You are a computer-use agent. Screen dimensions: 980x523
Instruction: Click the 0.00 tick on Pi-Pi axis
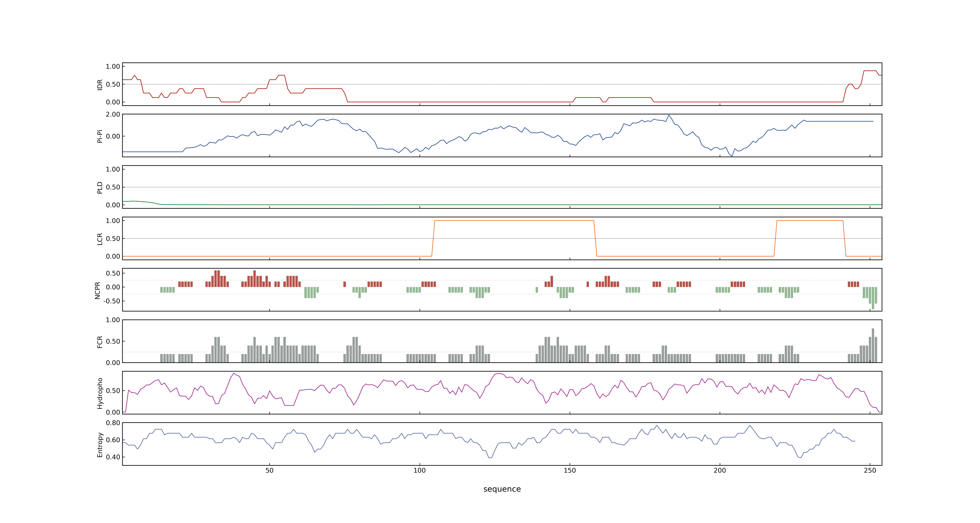[x=113, y=136]
